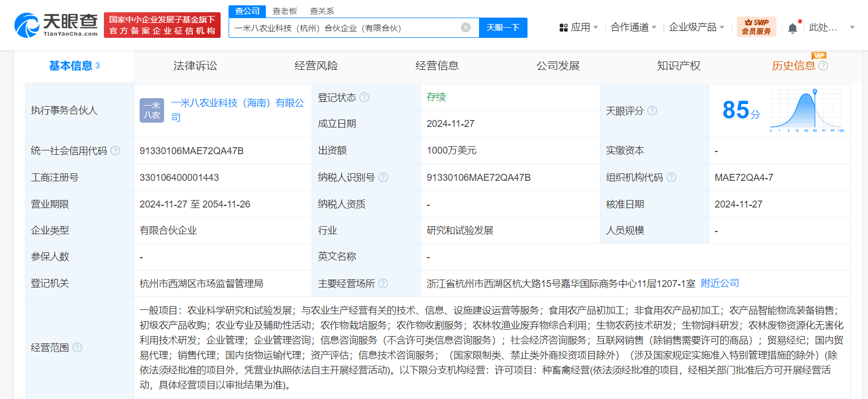Screen dimensions: 868x399
Task: Click the registered address text
Action: 561,284
